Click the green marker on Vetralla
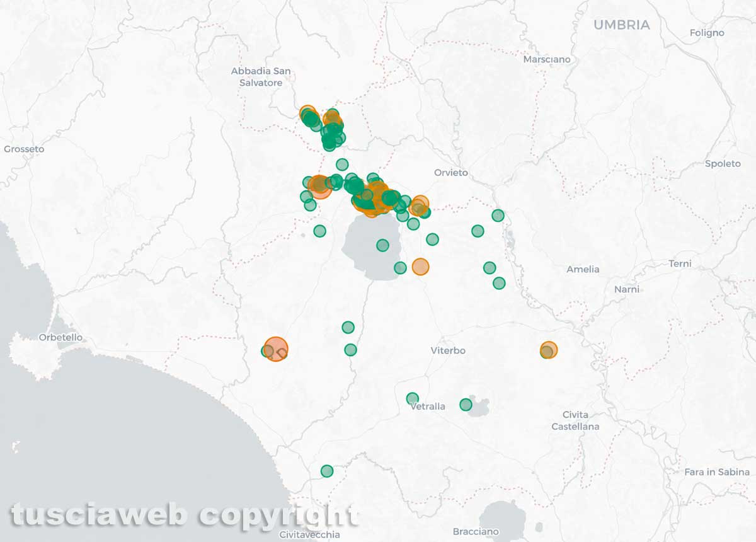 coord(412,398)
